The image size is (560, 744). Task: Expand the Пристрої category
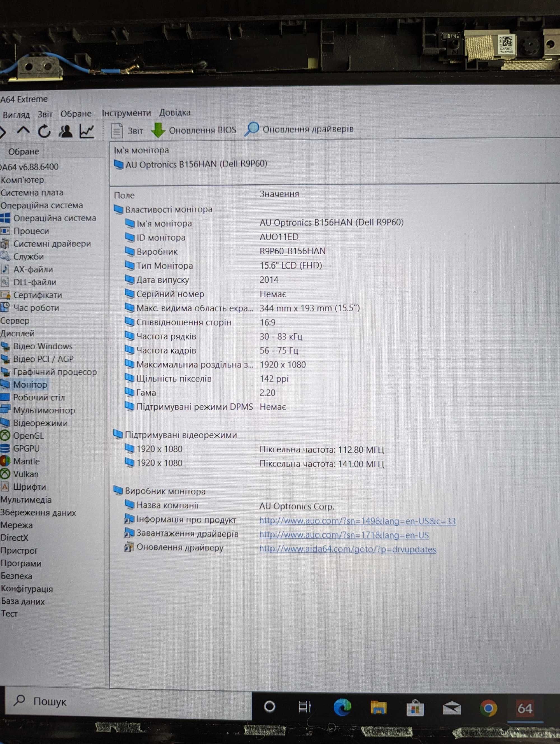click(x=18, y=551)
